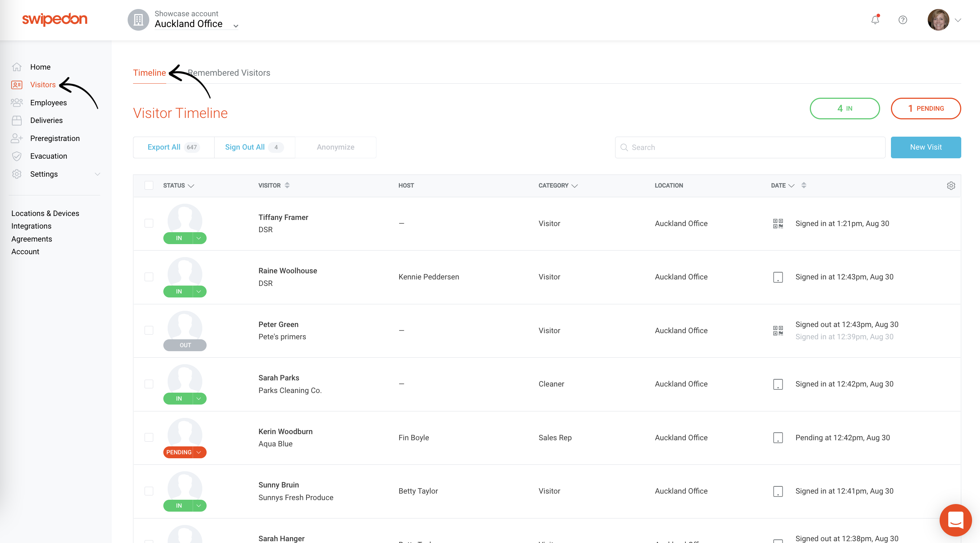
Task: Click the SwipedOn logo
Action: (x=55, y=19)
